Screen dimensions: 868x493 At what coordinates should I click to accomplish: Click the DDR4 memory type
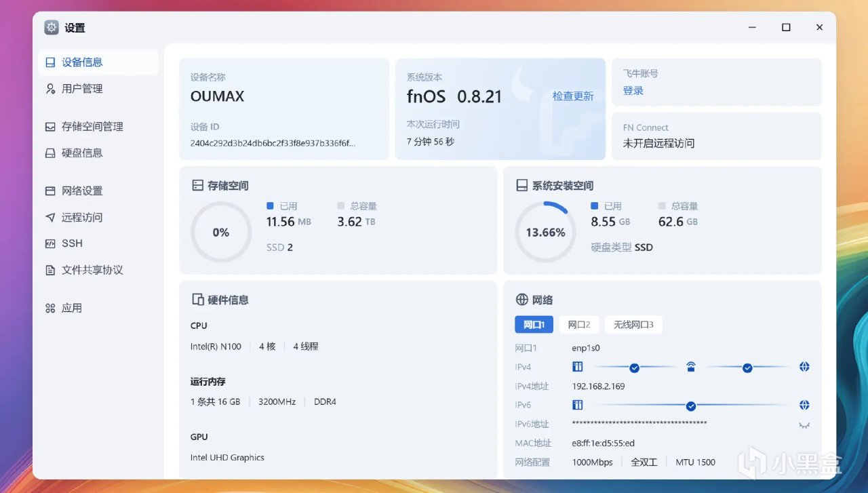point(325,402)
